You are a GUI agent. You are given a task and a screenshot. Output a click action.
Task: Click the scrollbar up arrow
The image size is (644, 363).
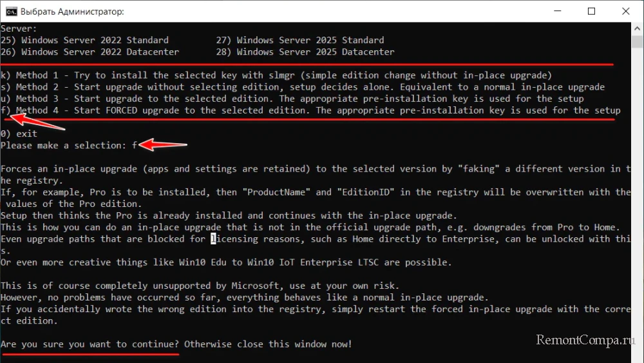tap(638, 29)
